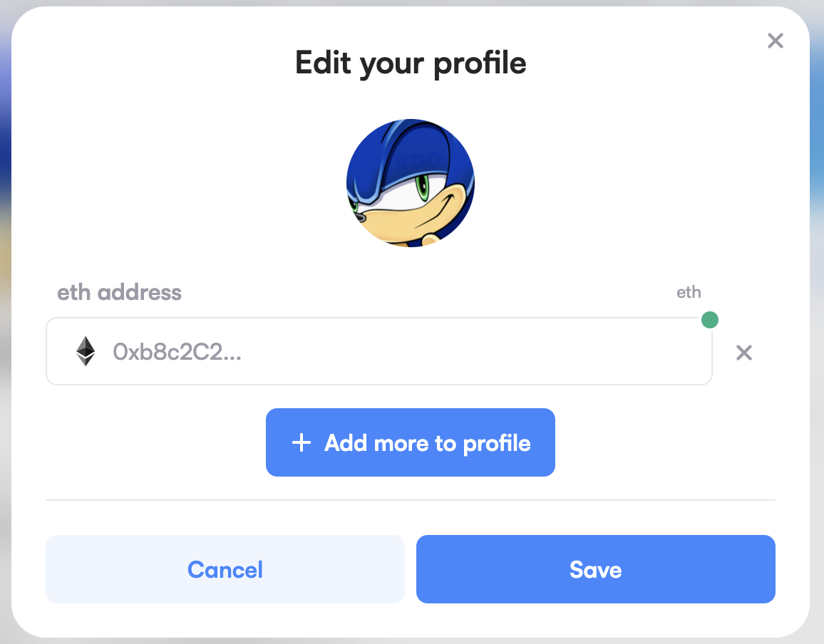Select the 0xb8c2C2... address text
824x644 pixels.
177,352
